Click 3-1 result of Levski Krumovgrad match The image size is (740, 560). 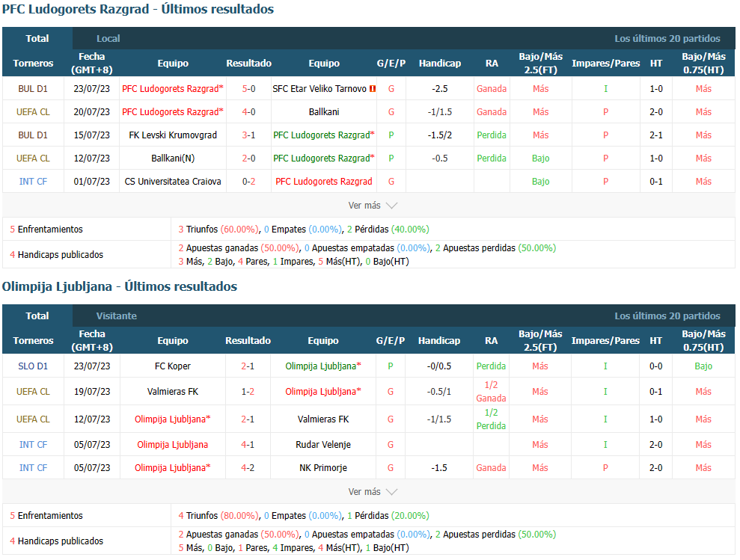pyautogui.click(x=248, y=135)
